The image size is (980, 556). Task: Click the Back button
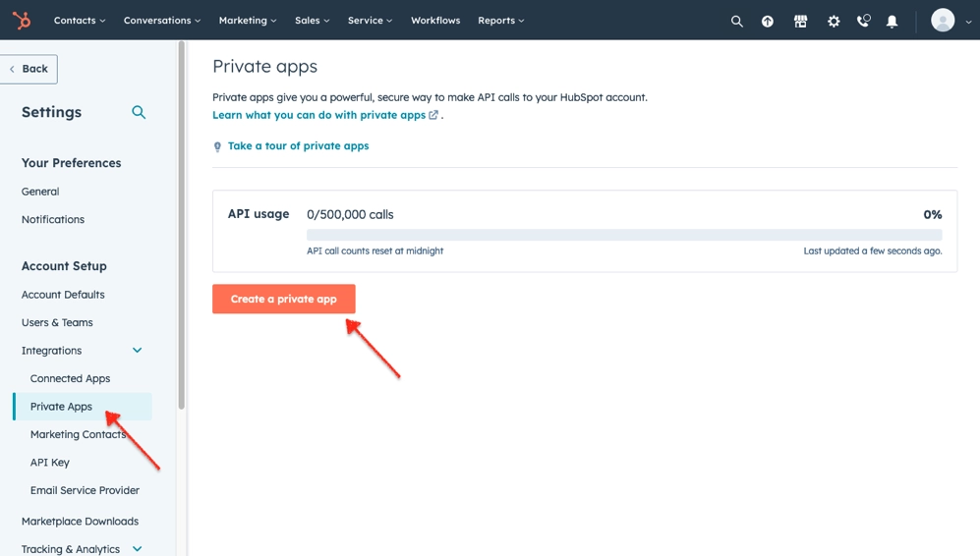click(29, 69)
